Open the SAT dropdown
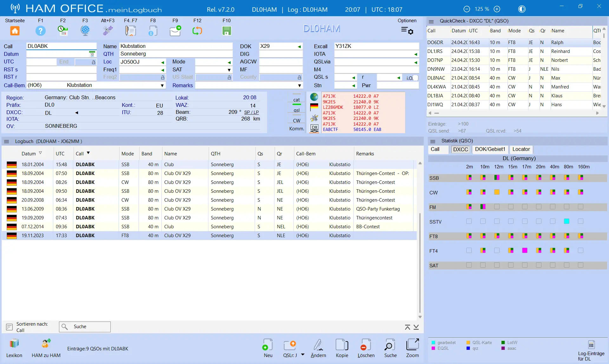 (x=229, y=70)
